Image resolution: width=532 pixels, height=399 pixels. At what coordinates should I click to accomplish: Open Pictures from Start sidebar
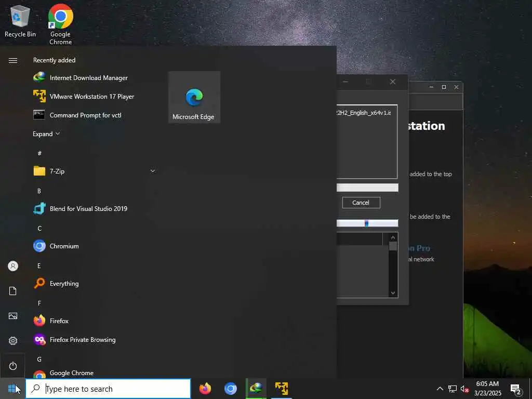[x=13, y=316]
